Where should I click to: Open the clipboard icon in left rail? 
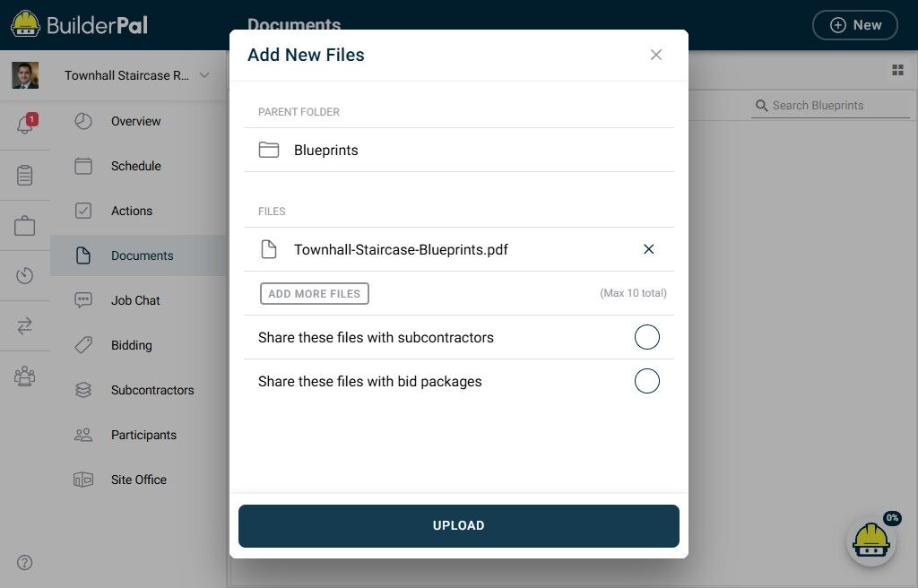point(25,176)
